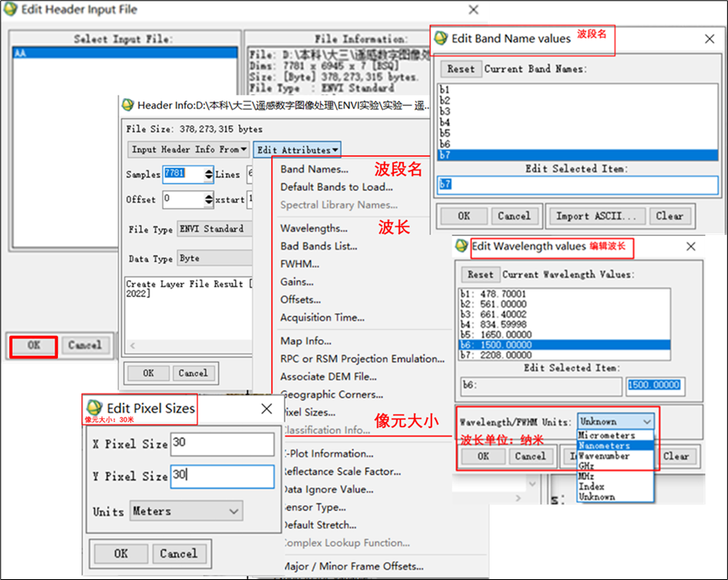Image resolution: width=728 pixels, height=580 pixels.
Task: Click the band name edit field containing b7
Action: point(578,184)
